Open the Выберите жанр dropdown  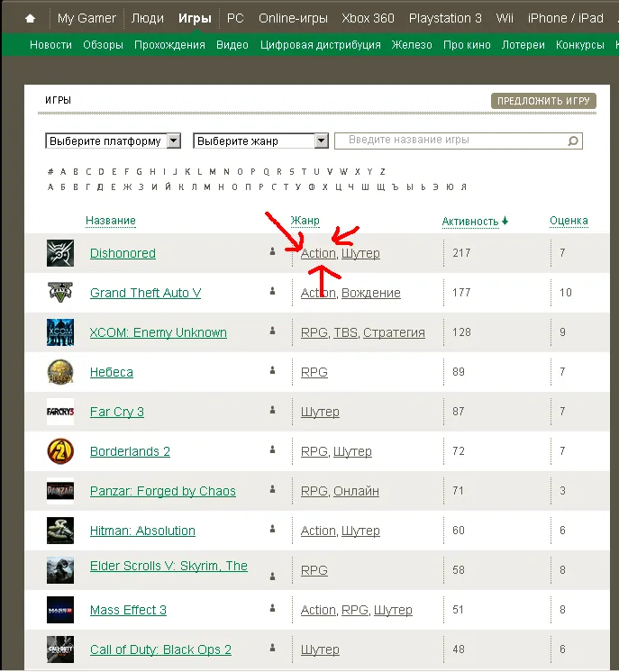[x=260, y=141]
